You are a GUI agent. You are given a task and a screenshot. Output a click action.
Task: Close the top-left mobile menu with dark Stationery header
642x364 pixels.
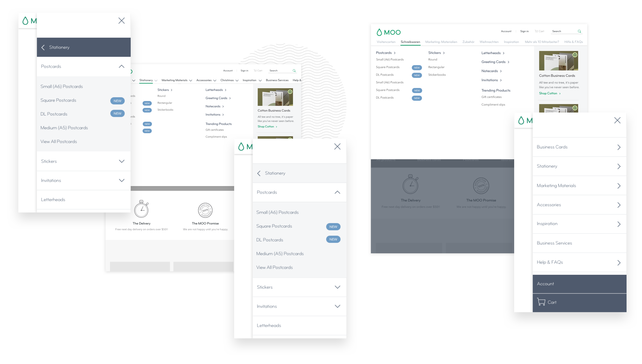tap(121, 21)
